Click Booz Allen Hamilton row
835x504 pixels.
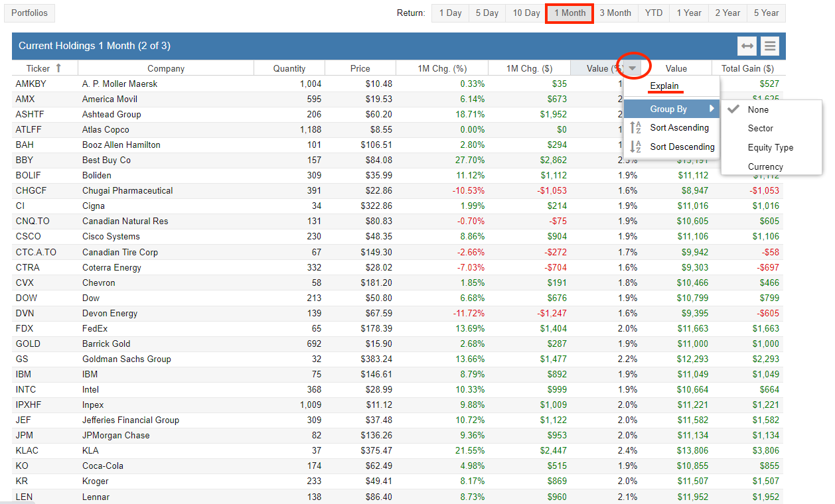coord(398,145)
